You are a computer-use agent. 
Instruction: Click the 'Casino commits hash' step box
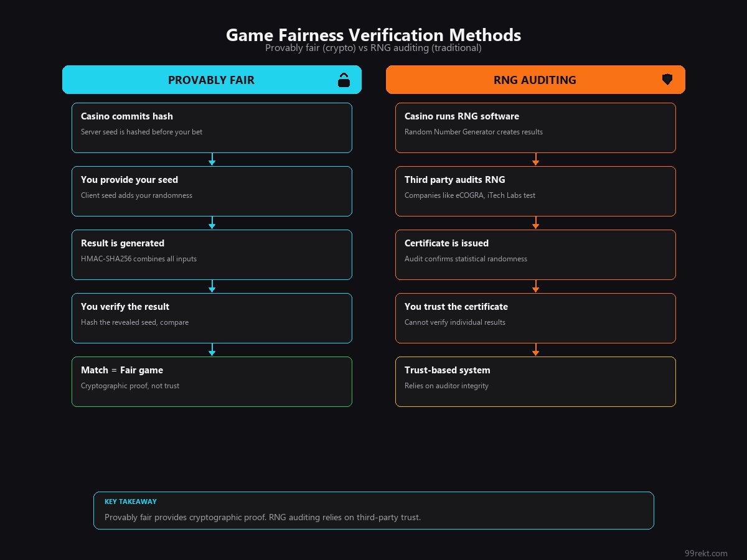[212, 128]
